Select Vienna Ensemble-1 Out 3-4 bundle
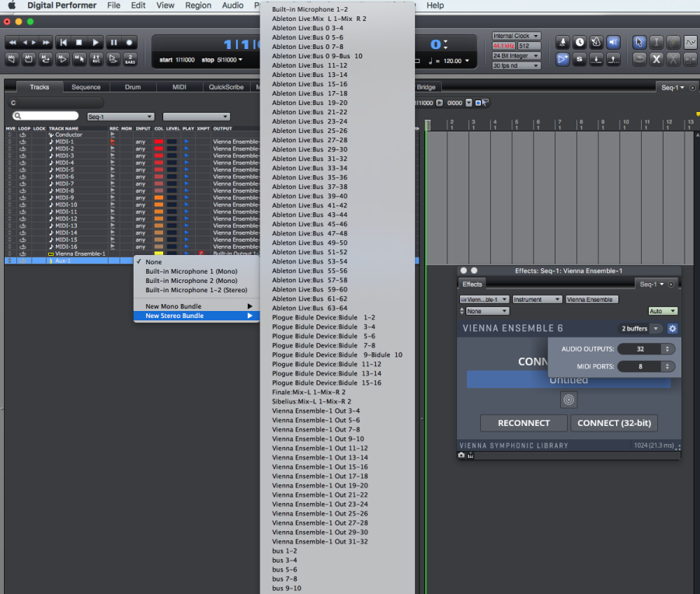The height and width of the screenshot is (594, 700). click(337, 411)
